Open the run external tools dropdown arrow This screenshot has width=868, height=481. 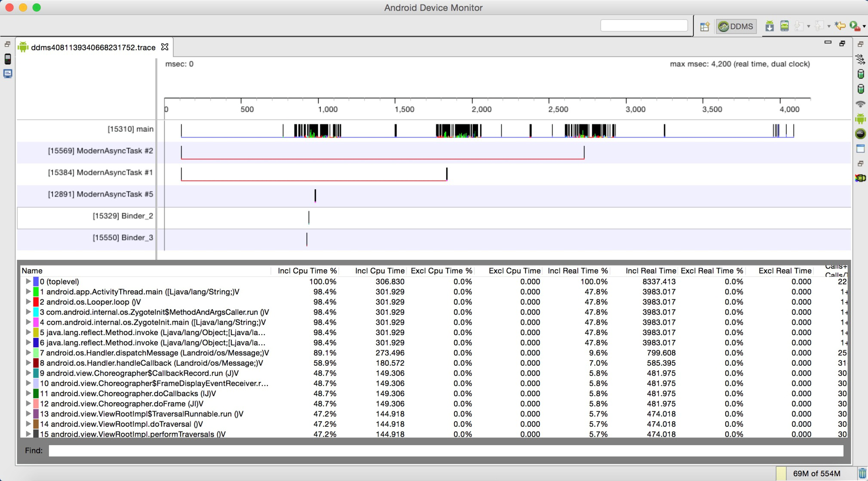tap(864, 27)
